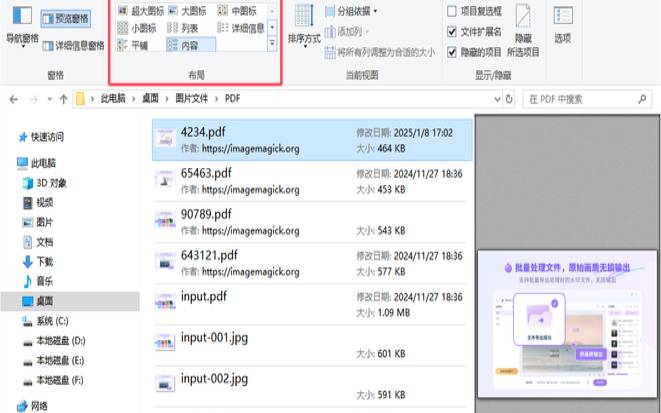Select file input-001.jpg
This screenshot has width=661, height=413.
click(x=312, y=346)
